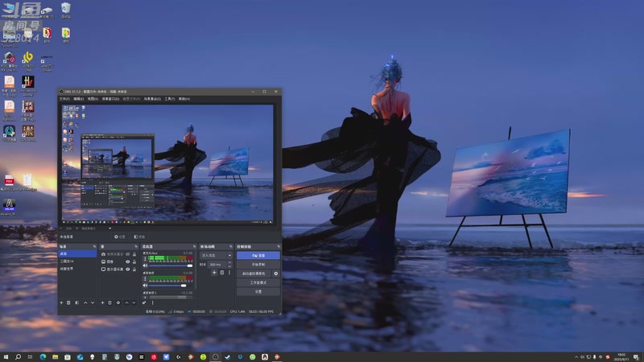Click the 设置 settings button in Controls

pyautogui.click(x=258, y=291)
